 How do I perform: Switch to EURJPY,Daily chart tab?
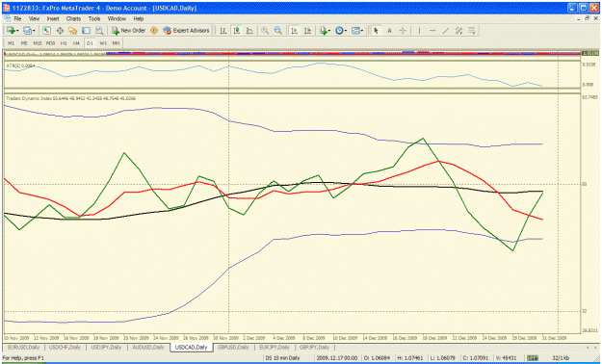coord(275,347)
